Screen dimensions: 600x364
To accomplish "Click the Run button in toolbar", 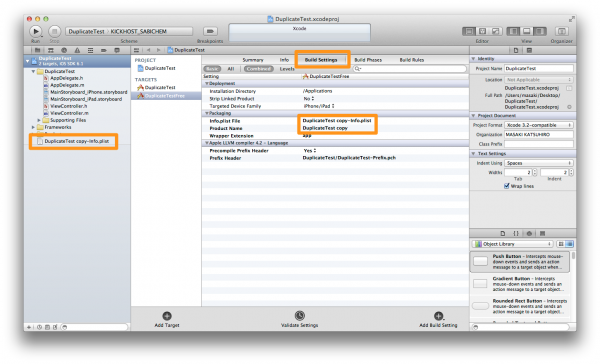I will (36, 31).
